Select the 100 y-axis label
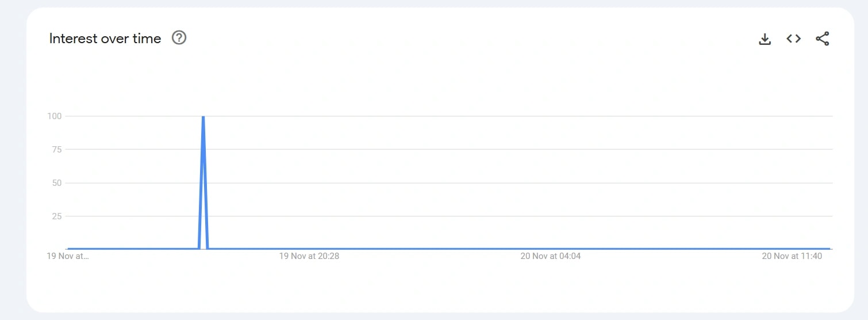The width and height of the screenshot is (868, 320). [x=55, y=116]
